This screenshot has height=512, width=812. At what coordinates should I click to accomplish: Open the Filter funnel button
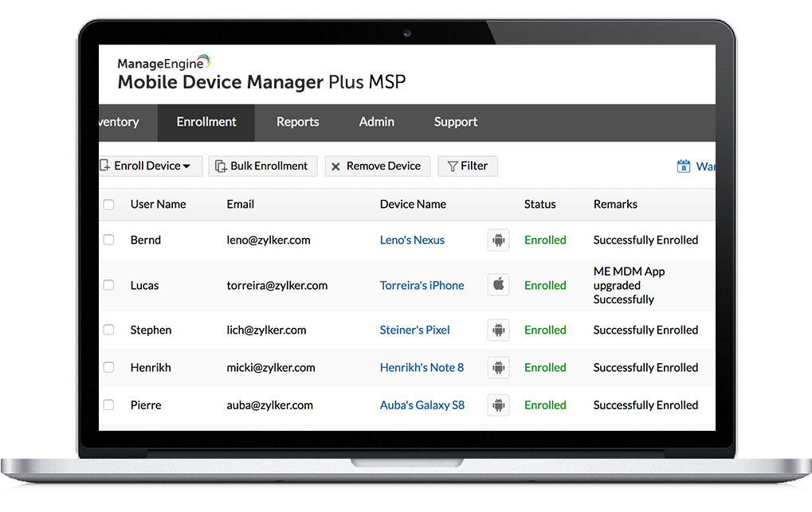click(468, 166)
